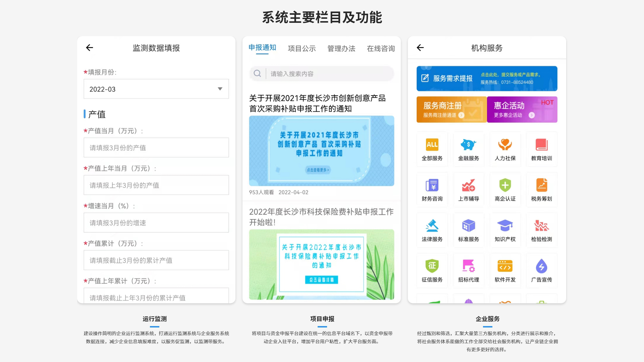Open the 人力社保 service icon
The height and width of the screenshot is (362, 644).
(505, 145)
